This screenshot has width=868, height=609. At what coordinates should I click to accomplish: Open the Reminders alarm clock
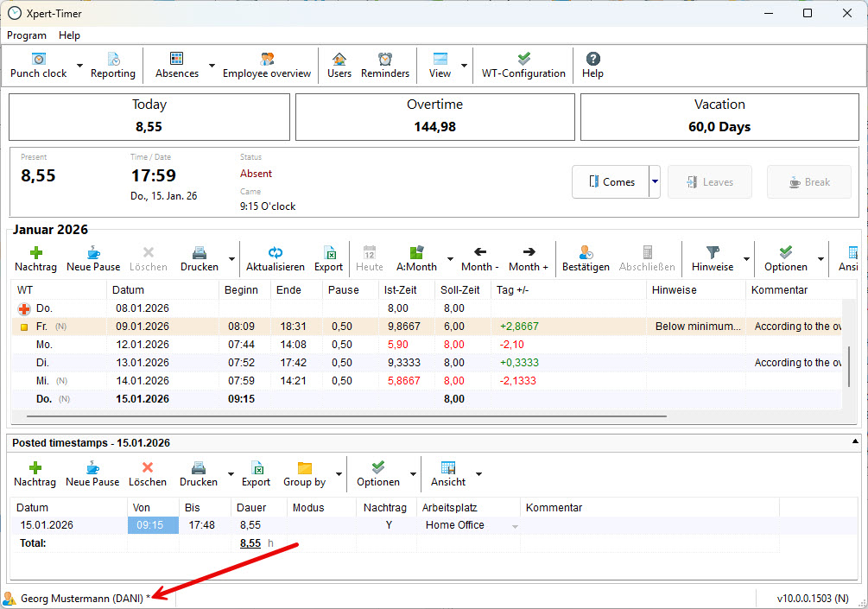(384, 66)
